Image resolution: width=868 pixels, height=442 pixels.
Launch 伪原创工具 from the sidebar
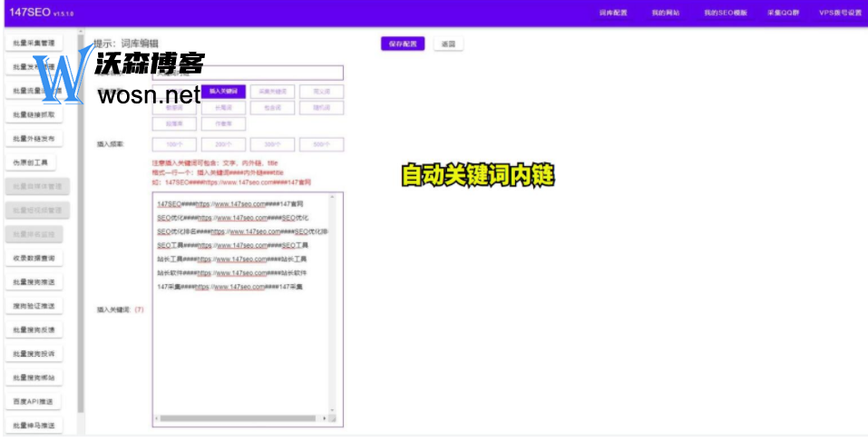(34, 162)
